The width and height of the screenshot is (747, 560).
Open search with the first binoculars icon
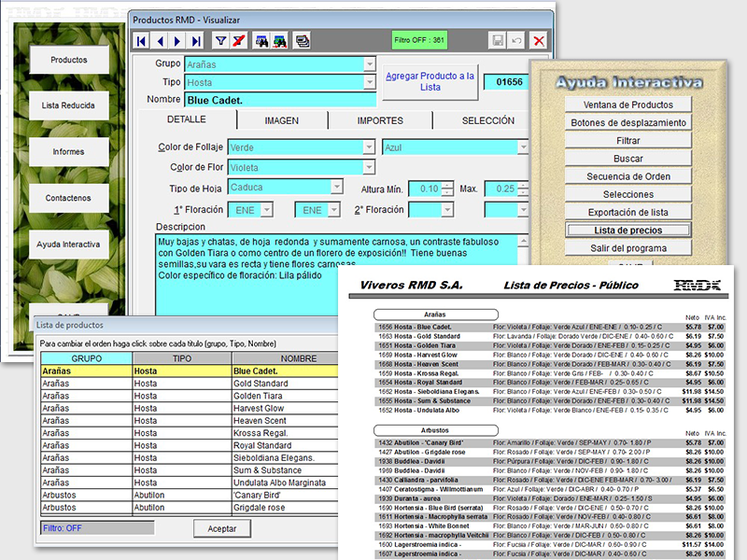261,41
